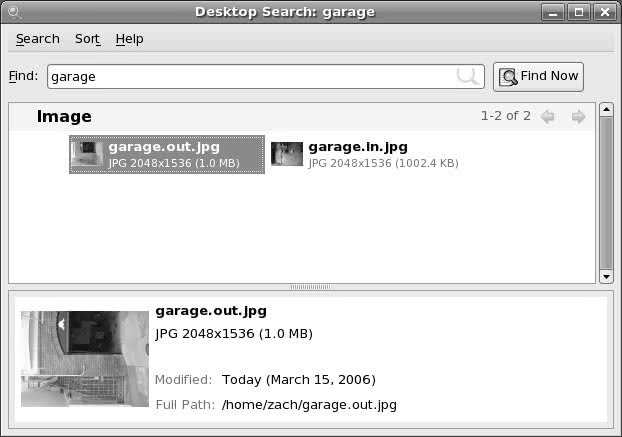Click the Image category header
This screenshot has height=437, width=622.
64,116
